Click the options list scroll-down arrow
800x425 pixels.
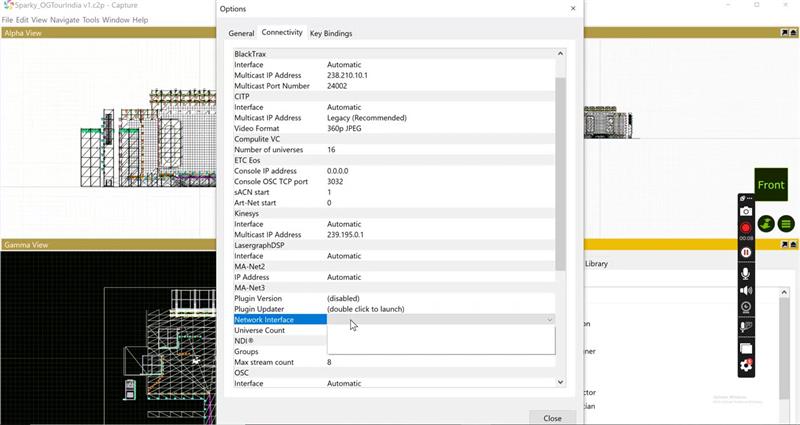tap(560, 382)
